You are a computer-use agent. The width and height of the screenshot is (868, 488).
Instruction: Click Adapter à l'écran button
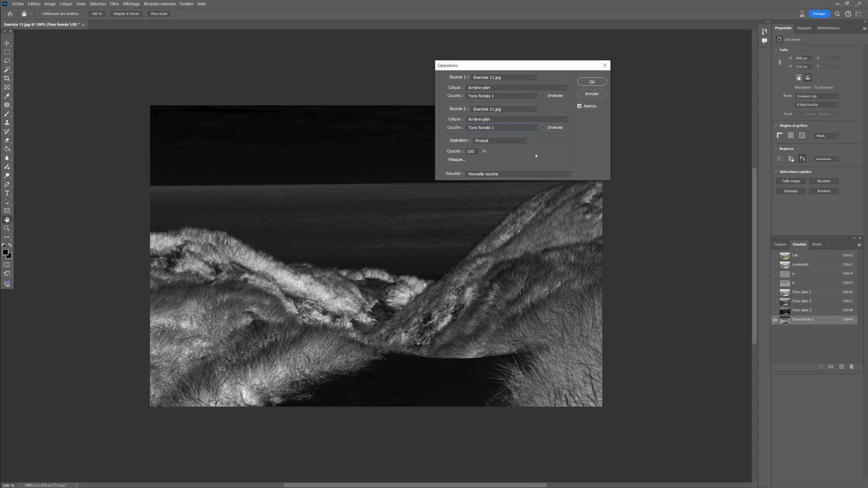126,14
